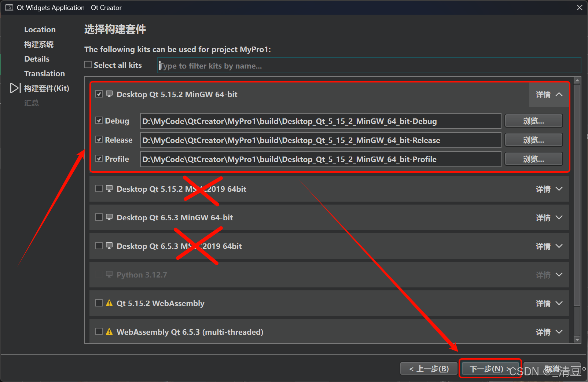Close the Qt Widgets Application dialog

coord(580,7)
